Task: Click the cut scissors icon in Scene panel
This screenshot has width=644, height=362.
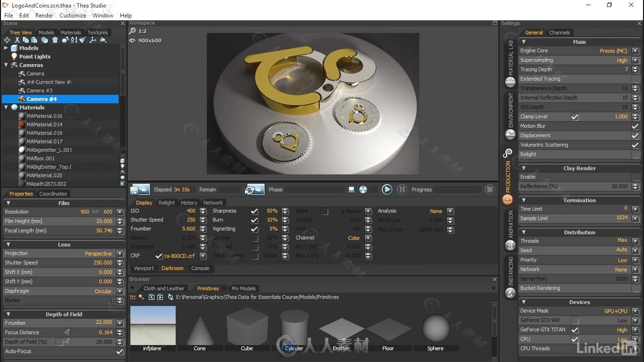Action: click(x=17, y=40)
